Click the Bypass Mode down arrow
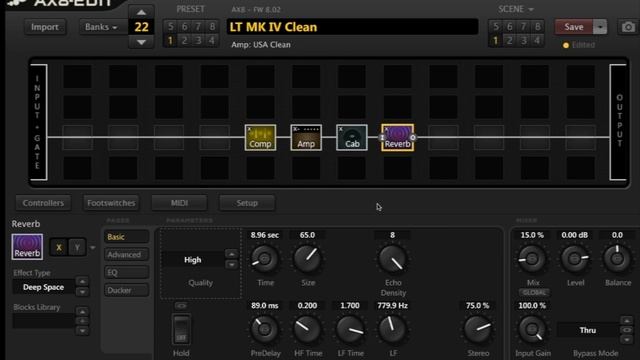640x360 pixels. 627,339
